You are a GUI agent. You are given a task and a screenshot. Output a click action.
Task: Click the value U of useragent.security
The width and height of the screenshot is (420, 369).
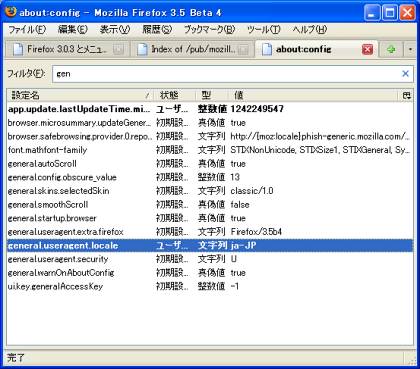233,259
